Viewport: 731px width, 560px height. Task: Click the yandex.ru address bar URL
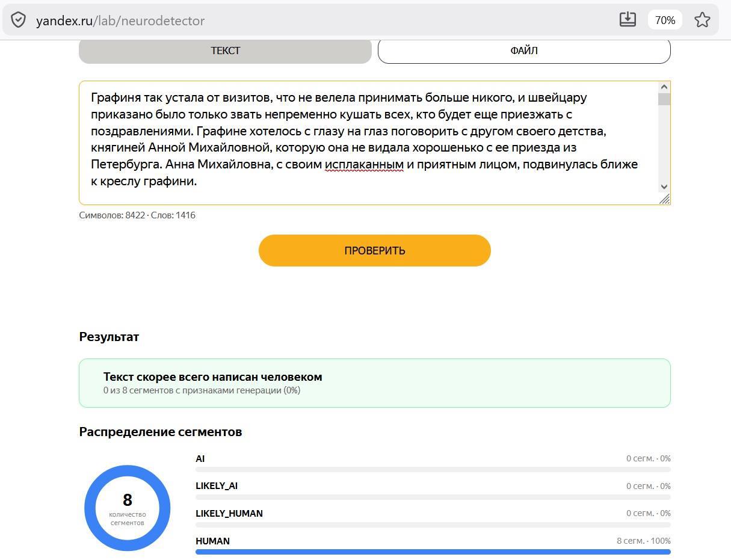pyautogui.click(x=120, y=20)
